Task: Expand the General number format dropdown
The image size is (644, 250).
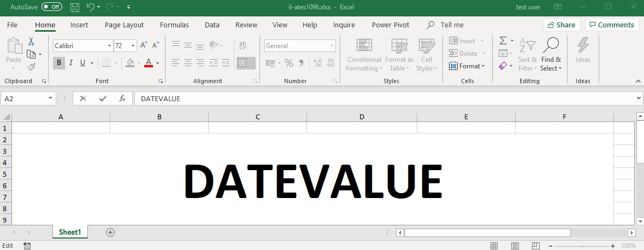Action: 332,46
